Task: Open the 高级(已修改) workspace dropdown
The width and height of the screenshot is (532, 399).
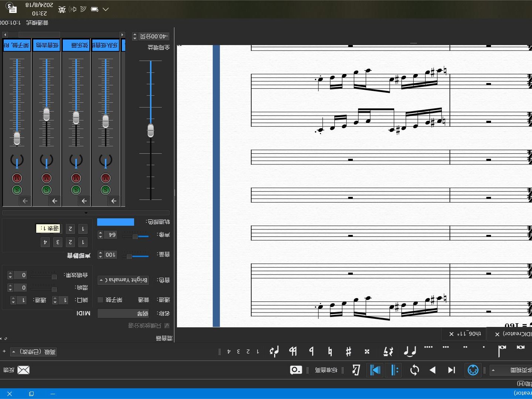Action: pyautogui.click(x=34, y=352)
